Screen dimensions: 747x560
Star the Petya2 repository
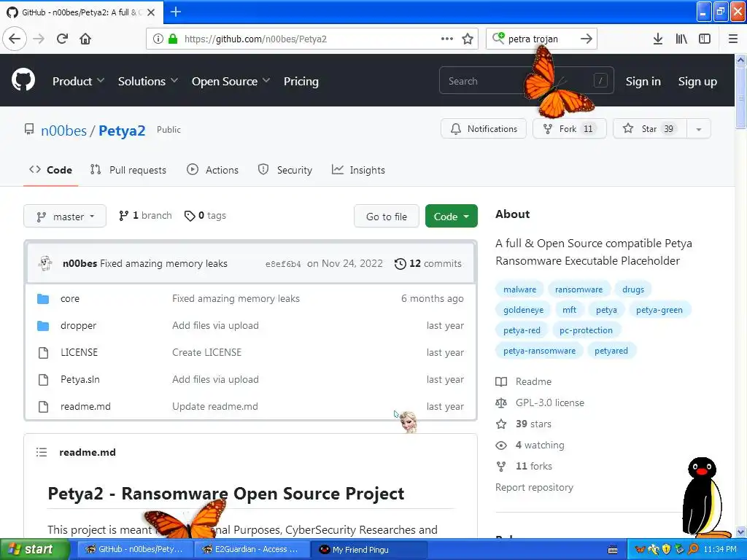(x=650, y=128)
